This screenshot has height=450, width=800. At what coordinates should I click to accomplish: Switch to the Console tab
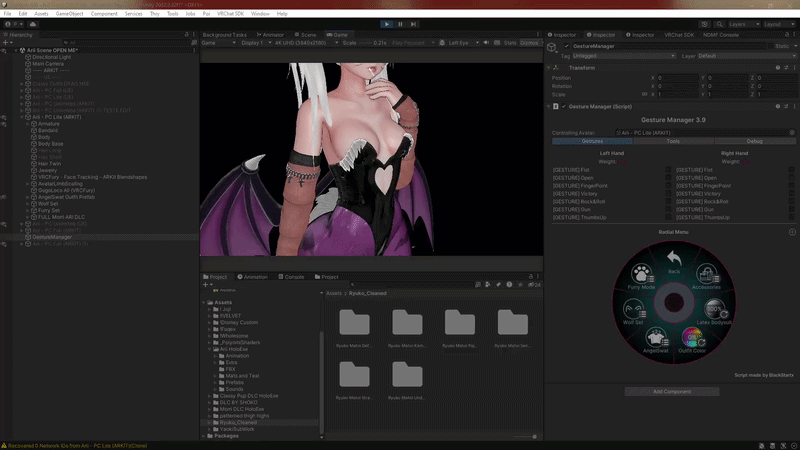pos(291,277)
